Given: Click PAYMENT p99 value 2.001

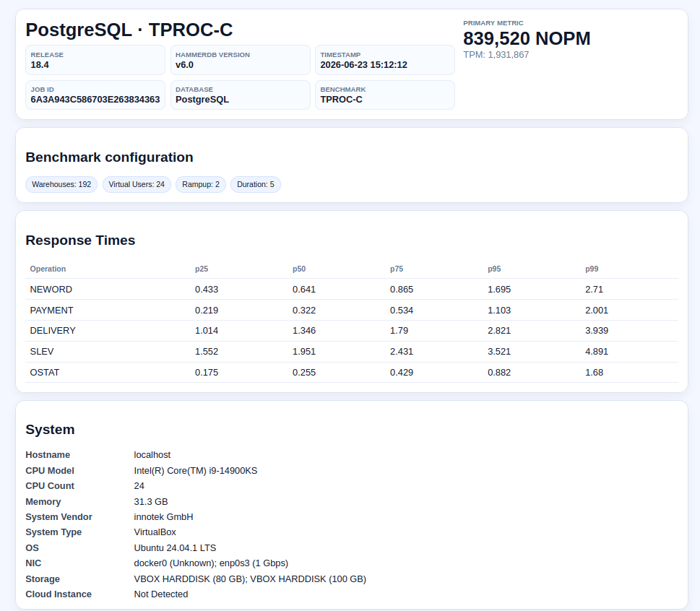Looking at the screenshot, I should click(597, 310).
